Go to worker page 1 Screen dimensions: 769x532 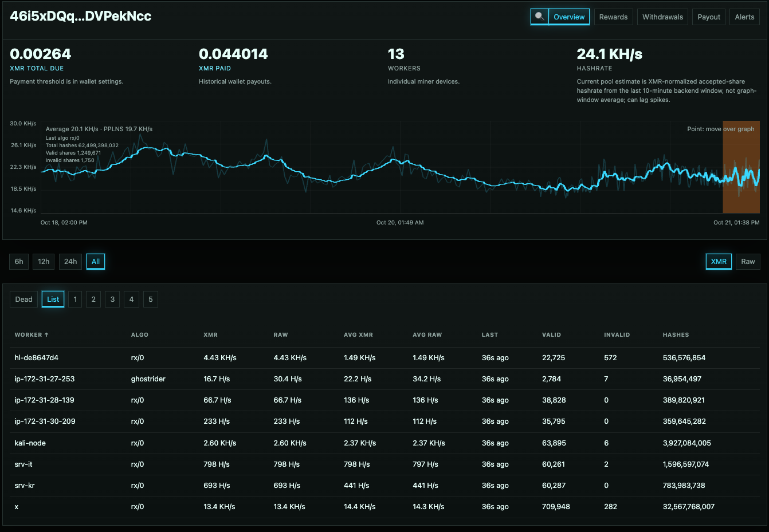tap(75, 300)
